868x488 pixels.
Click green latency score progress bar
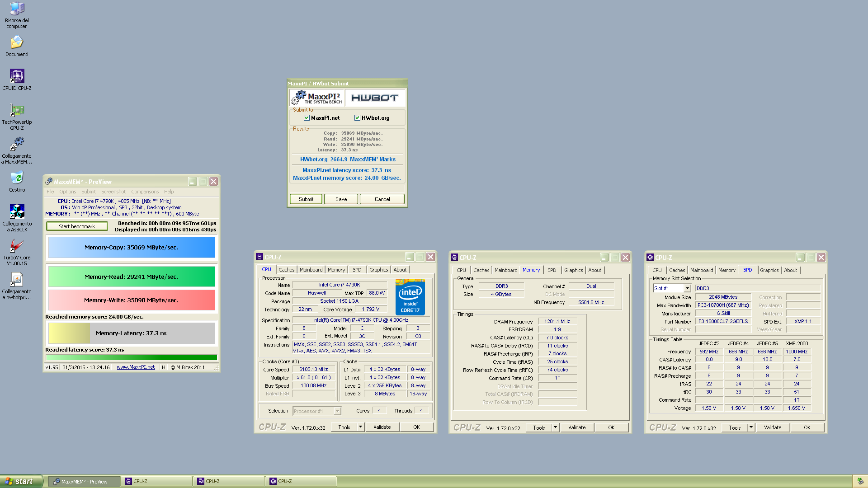click(x=132, y=357)
